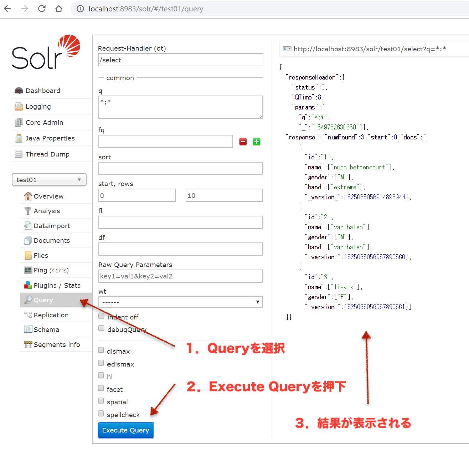469x476 pixels.
Task: Click version value ending in 4898944
Action: (375, 197)
